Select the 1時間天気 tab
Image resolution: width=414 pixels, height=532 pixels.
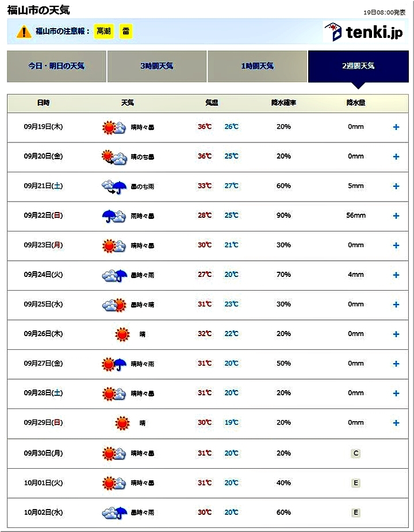257,66
